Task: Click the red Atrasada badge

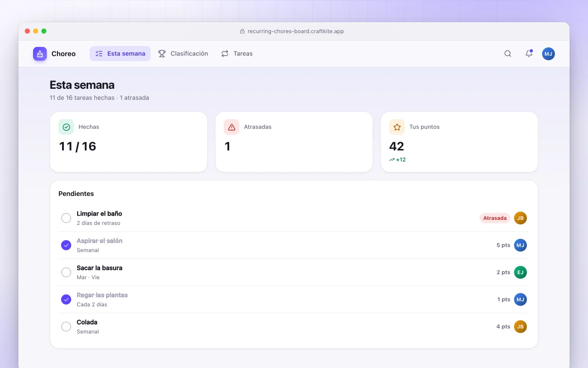Action: coord(495,218)
